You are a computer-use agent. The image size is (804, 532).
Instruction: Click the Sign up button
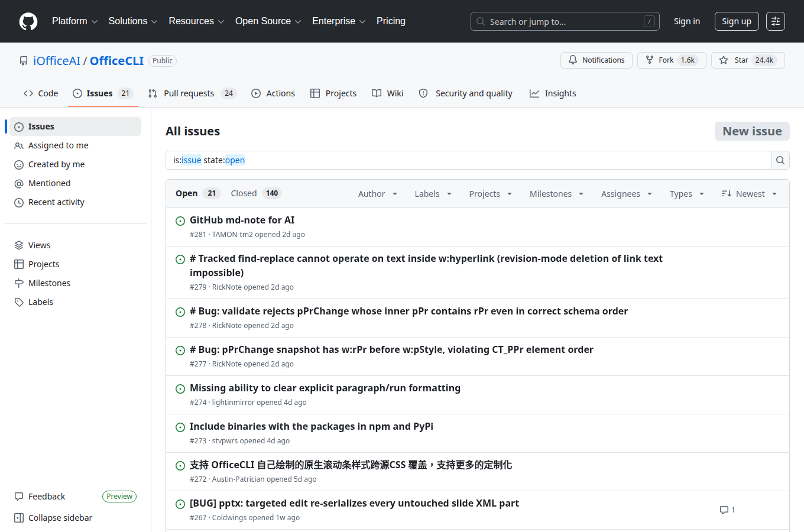[737, 21]
